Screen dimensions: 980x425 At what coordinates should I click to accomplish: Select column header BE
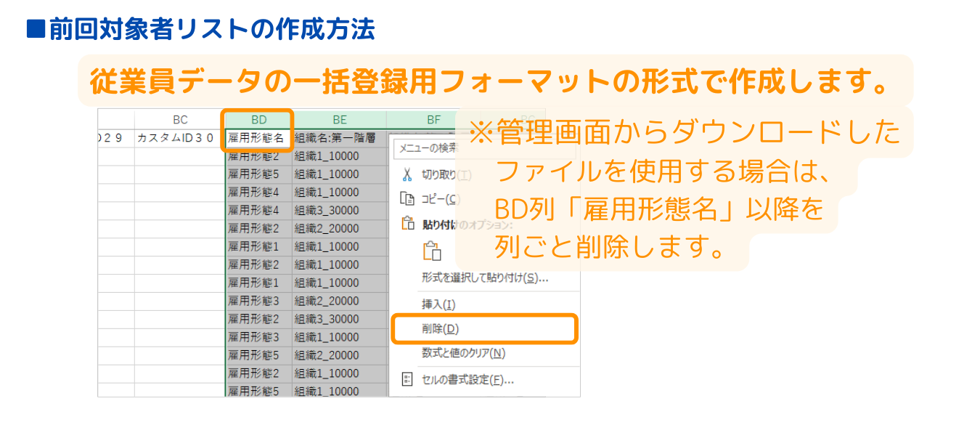coord(339,120)
